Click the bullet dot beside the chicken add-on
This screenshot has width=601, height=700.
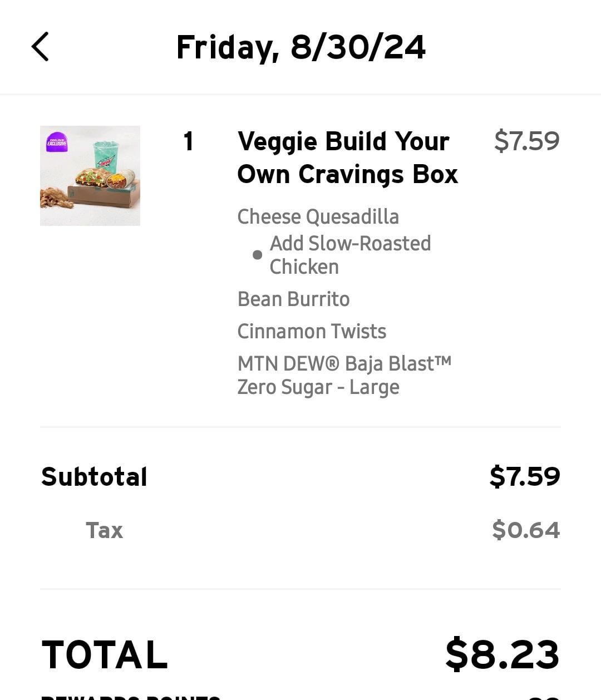pos(257,255)
